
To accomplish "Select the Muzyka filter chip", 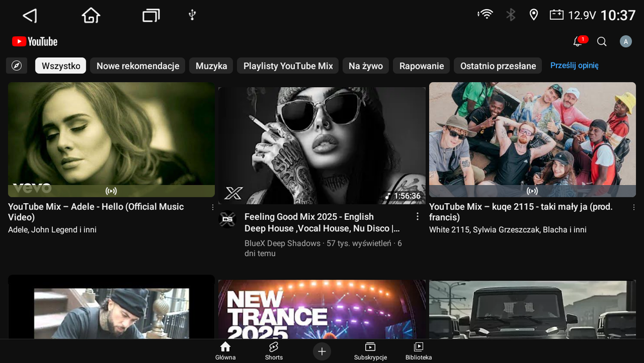I will [x=211, y=66].
